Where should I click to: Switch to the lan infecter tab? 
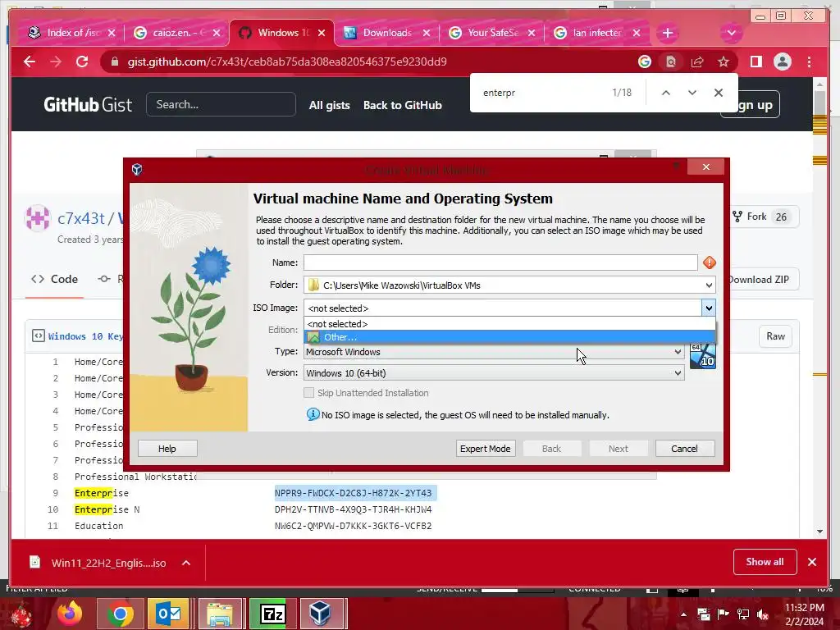[x=596, y=33]
